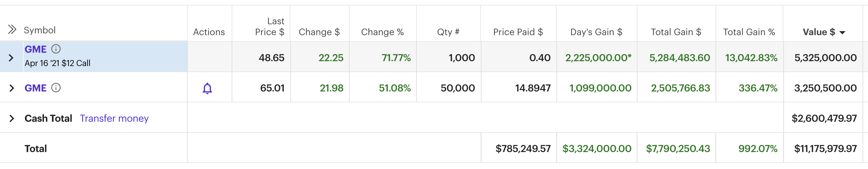The width and height of the screenshot is (868, 169).
Task: Expand the GME Apr 16 Call row
Action: pyautogui.click(x=11, y=58)
